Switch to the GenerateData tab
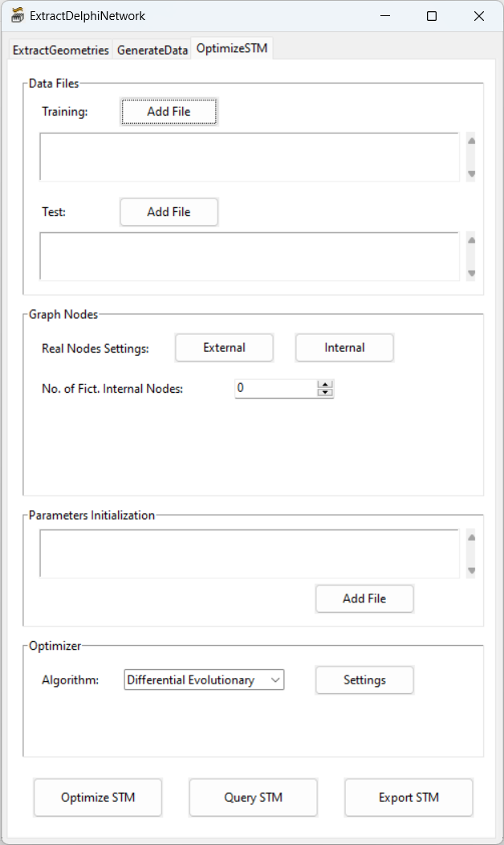This screenshot has height=845, width=504. coord(152,50)
